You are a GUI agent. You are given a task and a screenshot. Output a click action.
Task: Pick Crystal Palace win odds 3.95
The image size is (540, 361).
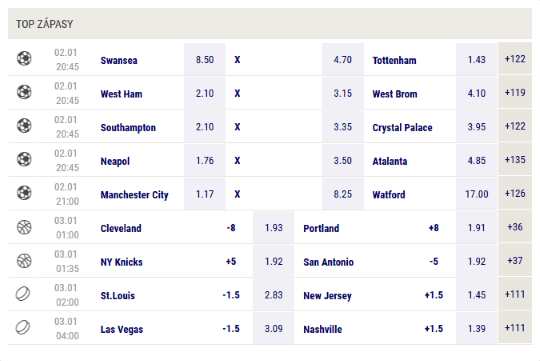[x=477, y=127]
